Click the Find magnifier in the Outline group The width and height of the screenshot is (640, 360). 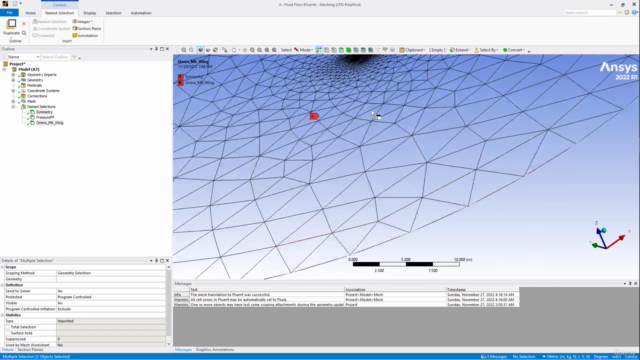(x=24, y=33)
